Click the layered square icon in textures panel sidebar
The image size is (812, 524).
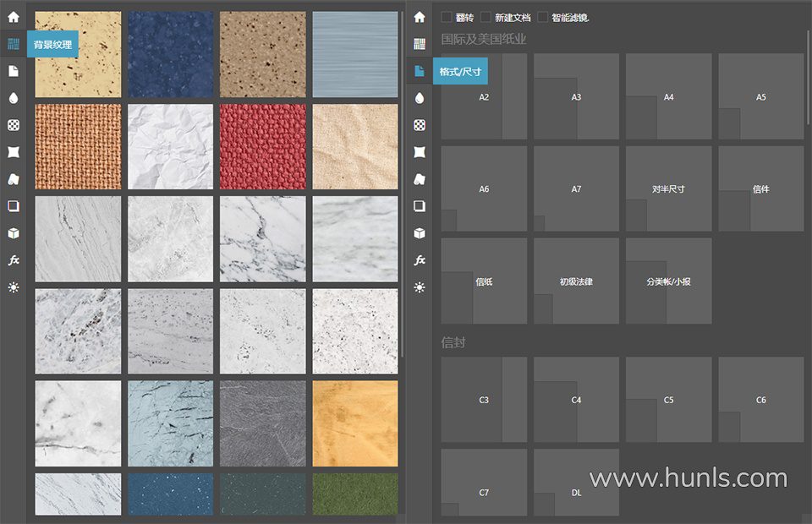click(x=14, y=206)
